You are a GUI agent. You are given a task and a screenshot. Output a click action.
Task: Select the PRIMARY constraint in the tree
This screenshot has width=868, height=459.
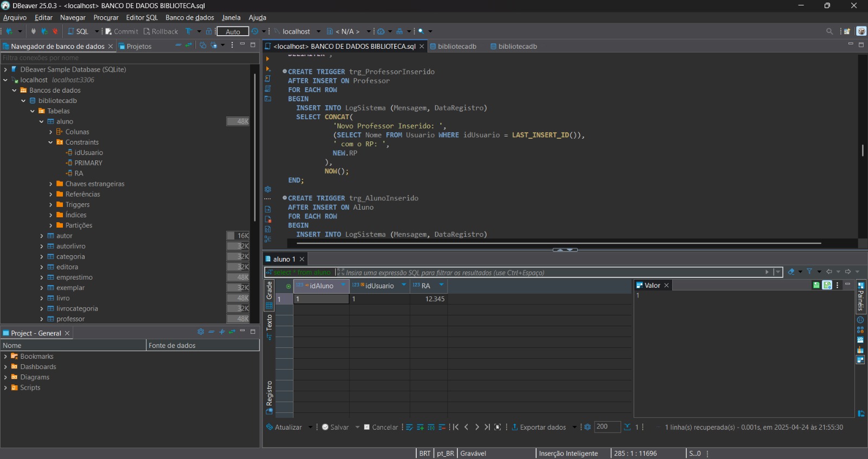[88, 163]
